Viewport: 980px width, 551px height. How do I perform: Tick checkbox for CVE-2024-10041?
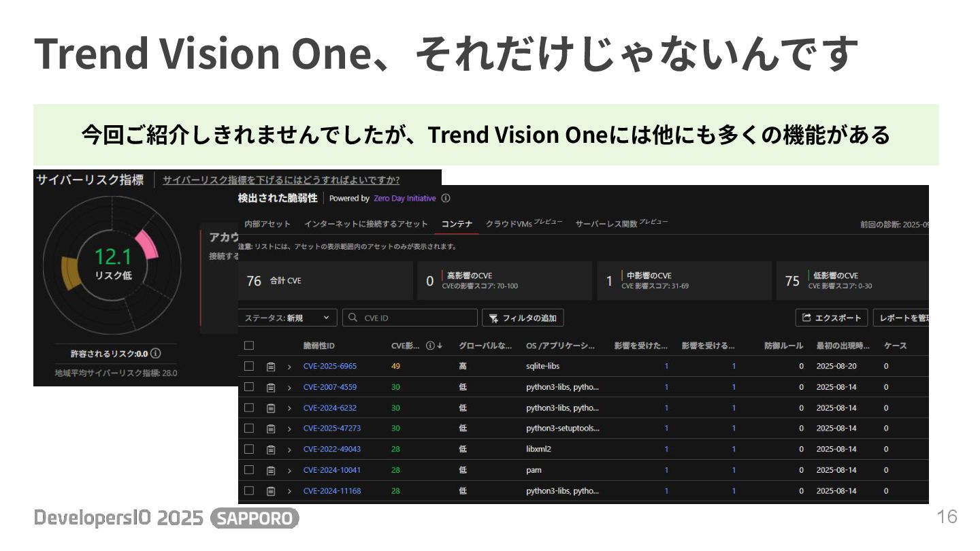pos(249,470)
